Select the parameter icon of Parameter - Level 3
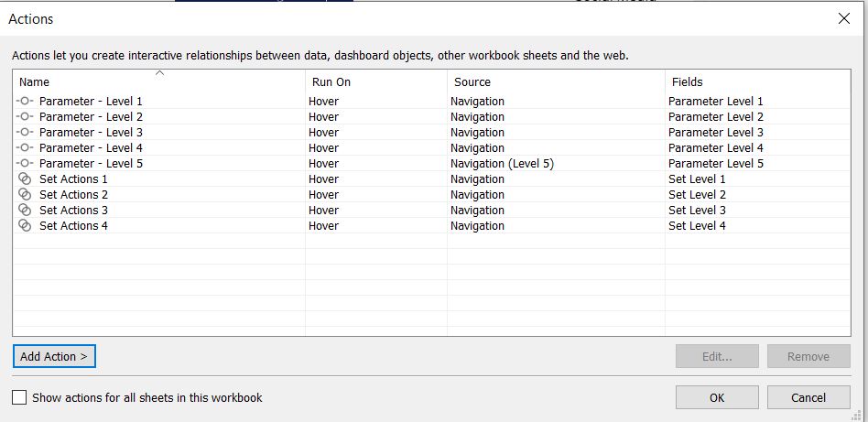Screen dimensions: 868x422 pos(25,133)
